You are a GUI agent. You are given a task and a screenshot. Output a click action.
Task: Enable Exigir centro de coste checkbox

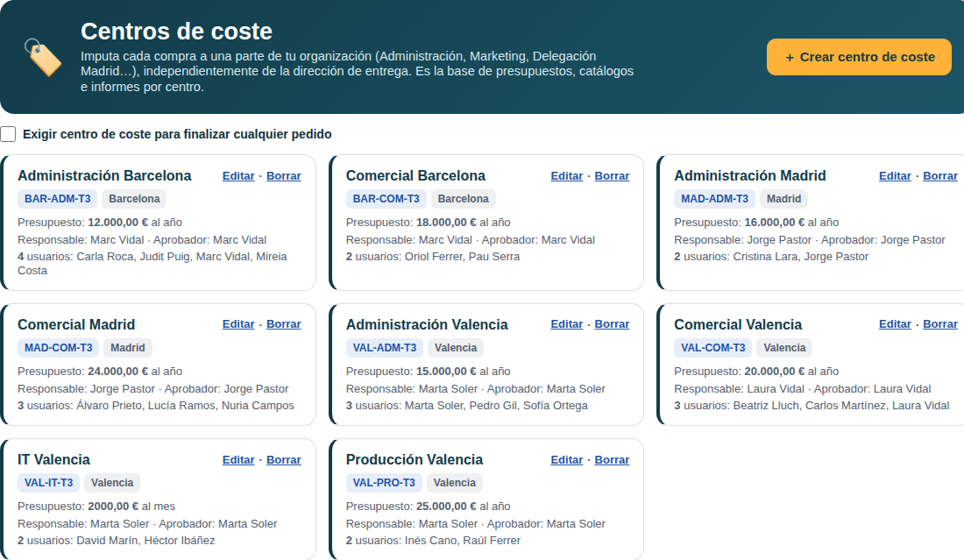pos(8,134)
